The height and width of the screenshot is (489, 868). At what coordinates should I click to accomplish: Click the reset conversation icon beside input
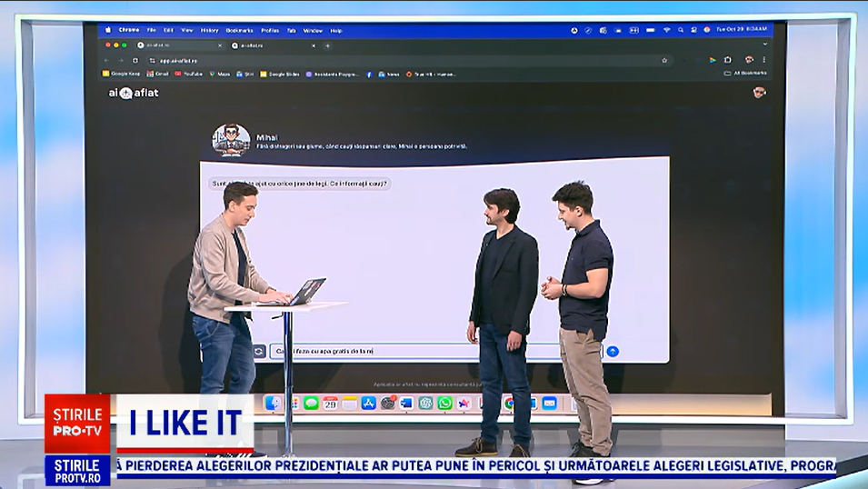pos(259,351)
